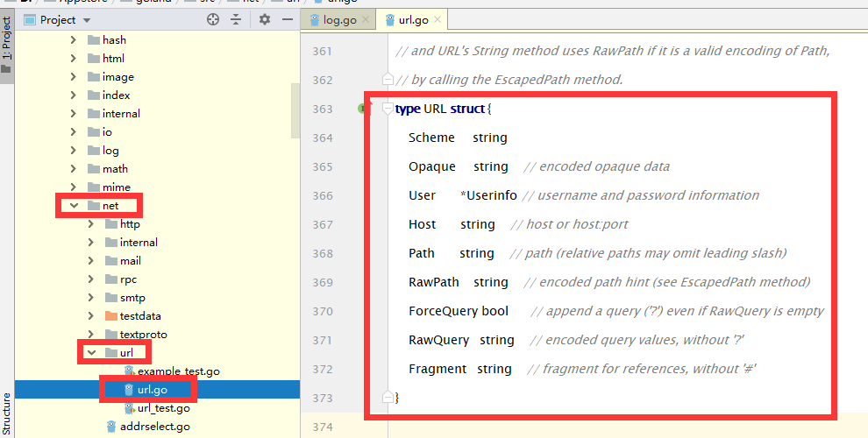Viewport: 868px width, 438px height.
Task: Expand the html folder
Action: pyautogui.click(x=73, y=58)
